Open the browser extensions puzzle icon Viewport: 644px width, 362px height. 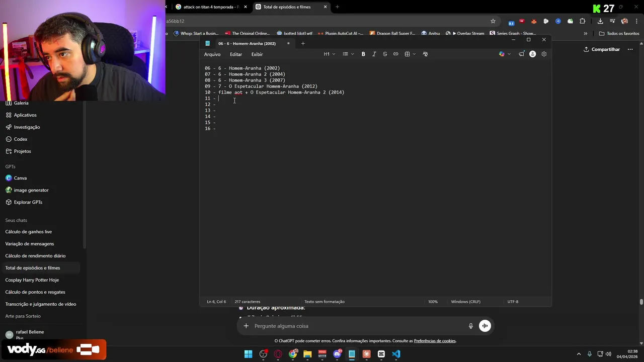583,21
